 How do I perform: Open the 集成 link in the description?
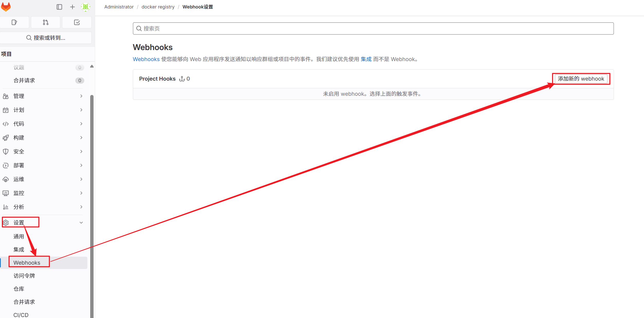pos(366,59)
